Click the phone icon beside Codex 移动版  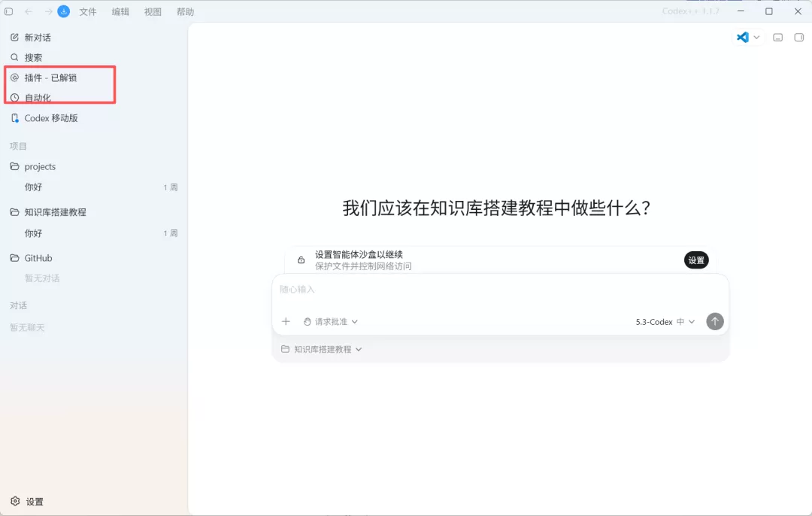(x=14, y=118)
